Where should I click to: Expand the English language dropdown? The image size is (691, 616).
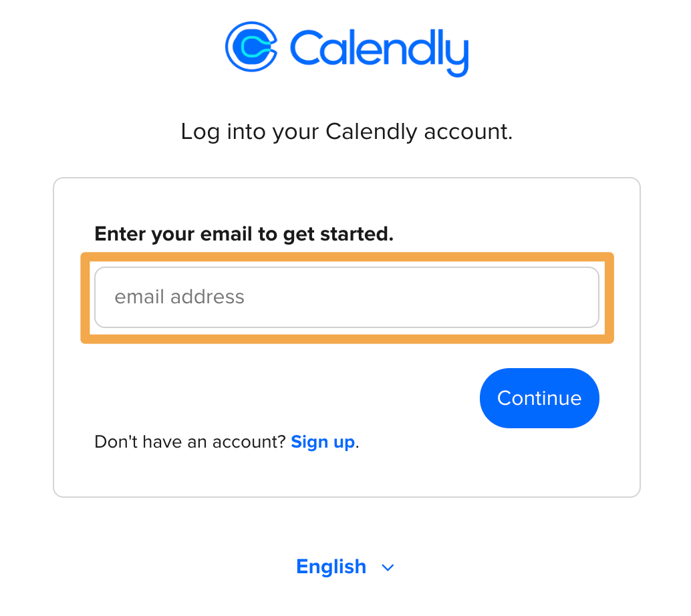pos(345,567)
